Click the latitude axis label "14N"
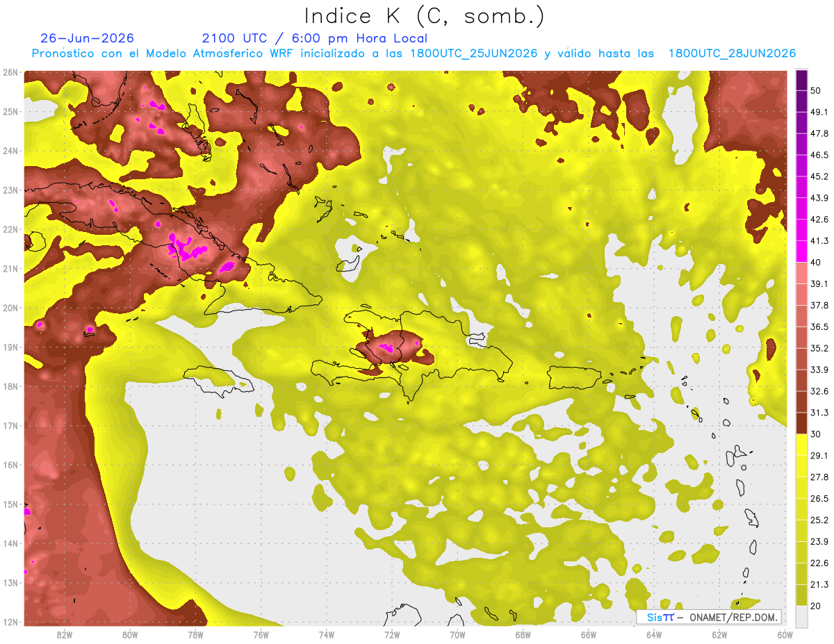 (10, 543)
